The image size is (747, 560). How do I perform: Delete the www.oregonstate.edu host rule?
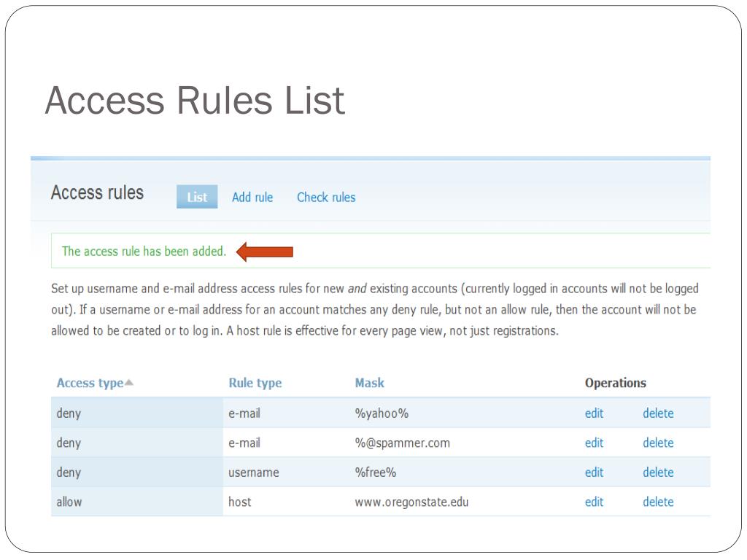[x=658, y=502]
